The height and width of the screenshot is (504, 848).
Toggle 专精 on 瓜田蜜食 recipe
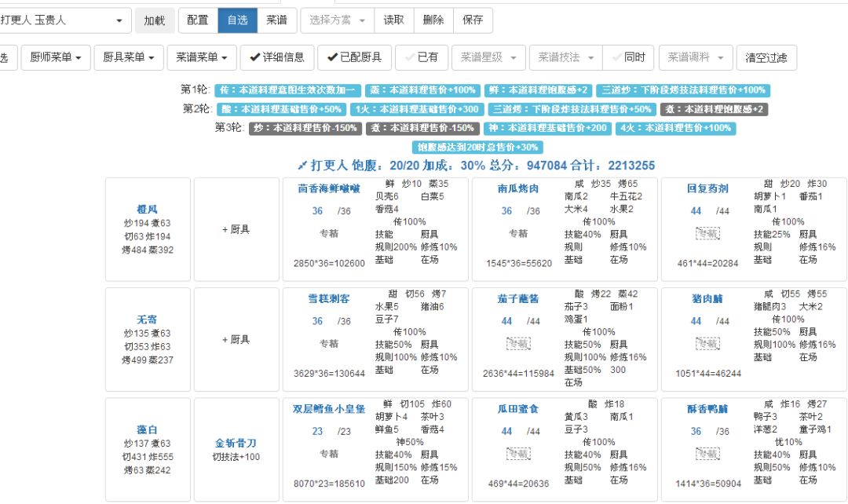coord(518,454)
